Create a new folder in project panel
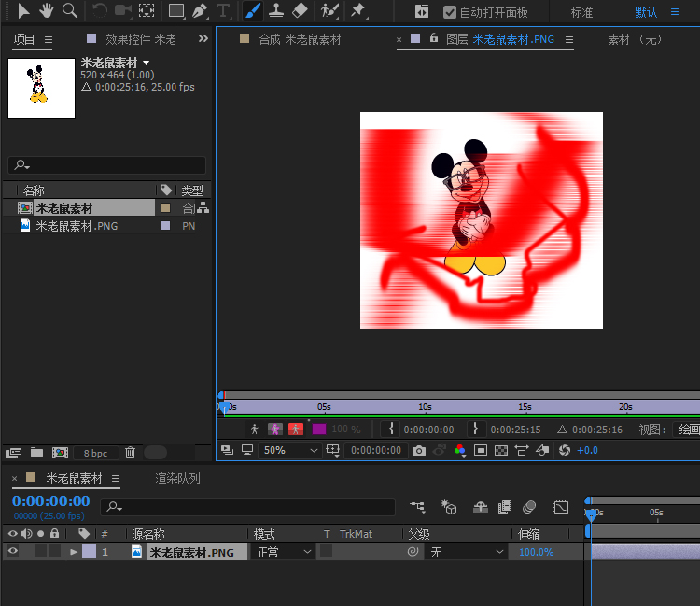The image size is (700, 606). pyautogui.click(x=36, y=453)
